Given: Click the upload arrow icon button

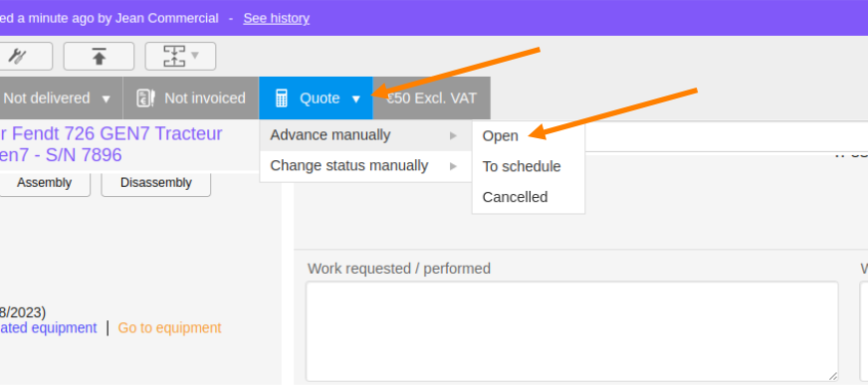Looking at the screenshot, I should [x=100, y=56].
